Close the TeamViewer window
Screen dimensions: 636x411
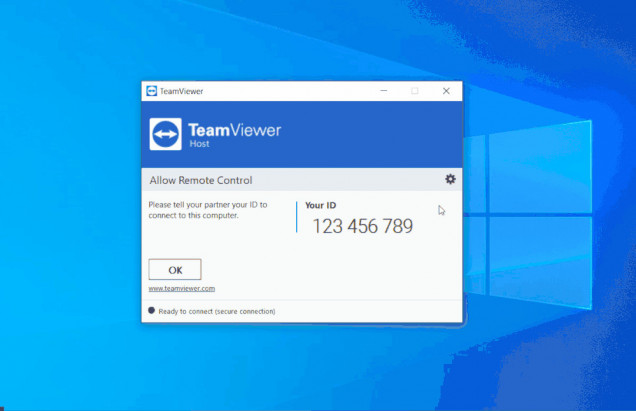446,91
